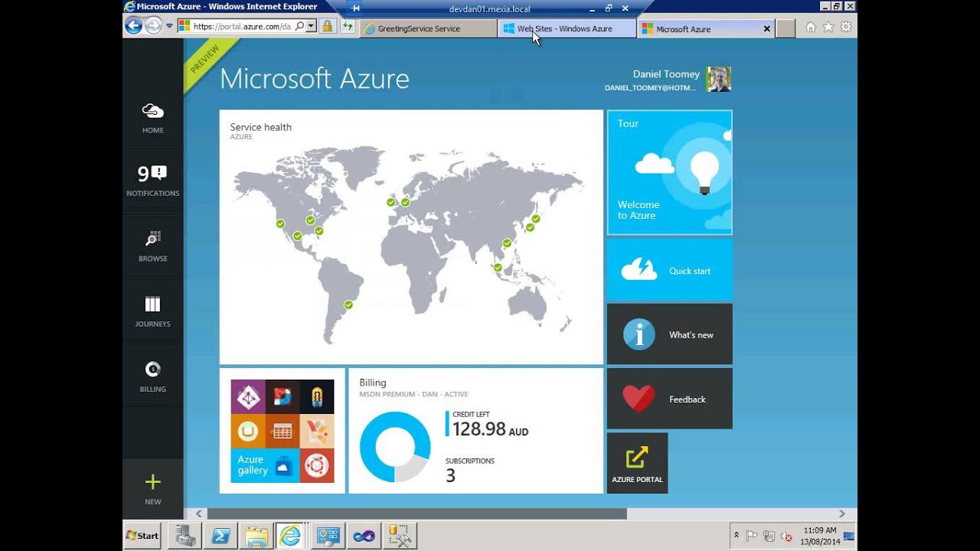
Task: Open a new blank browser tab
Action: [786, 29]
